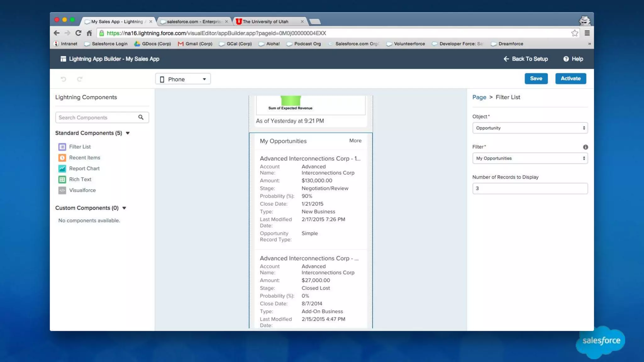The height and width of the screenshot is (362, 644).
Task: Click the Filter field info icon
Action: [x=585, y=147]
